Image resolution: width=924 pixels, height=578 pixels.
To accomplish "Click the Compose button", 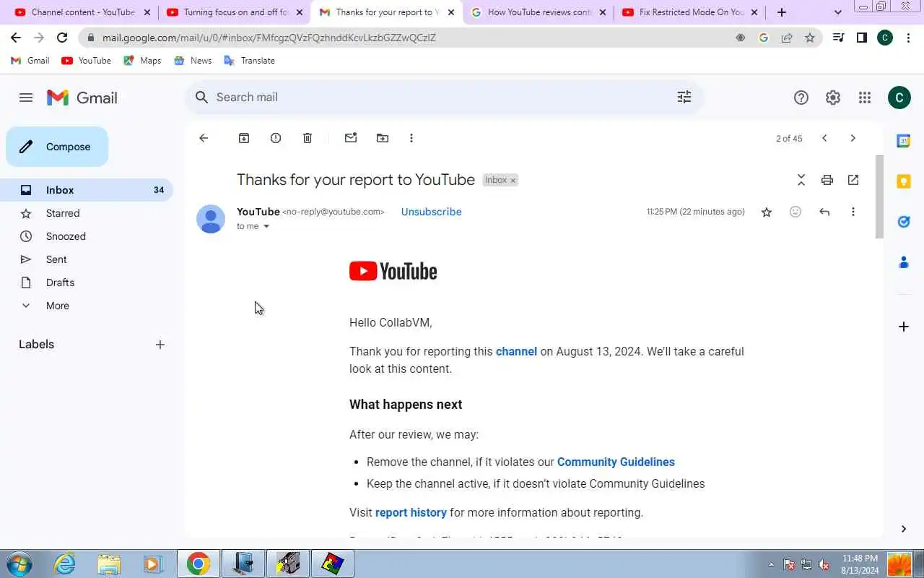I will click(x=57, y=147).
